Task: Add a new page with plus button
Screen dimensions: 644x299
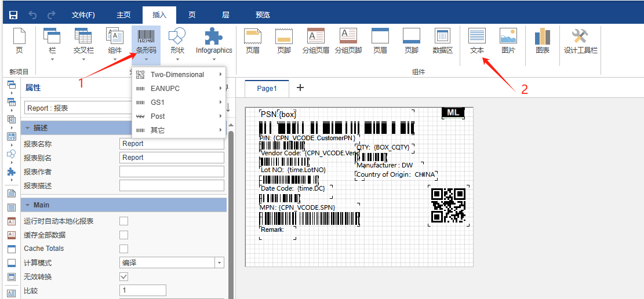Action: 300,87
